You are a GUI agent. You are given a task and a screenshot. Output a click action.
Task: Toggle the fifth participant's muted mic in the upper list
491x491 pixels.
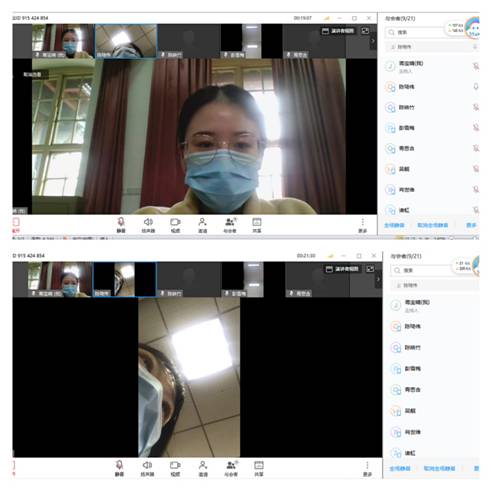[x=476, y=148]
